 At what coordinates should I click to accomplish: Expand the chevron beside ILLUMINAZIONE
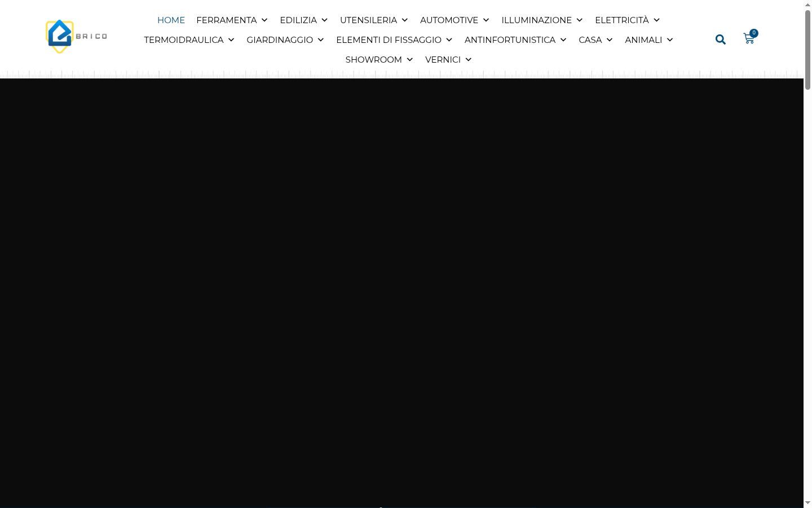point(579,20)
